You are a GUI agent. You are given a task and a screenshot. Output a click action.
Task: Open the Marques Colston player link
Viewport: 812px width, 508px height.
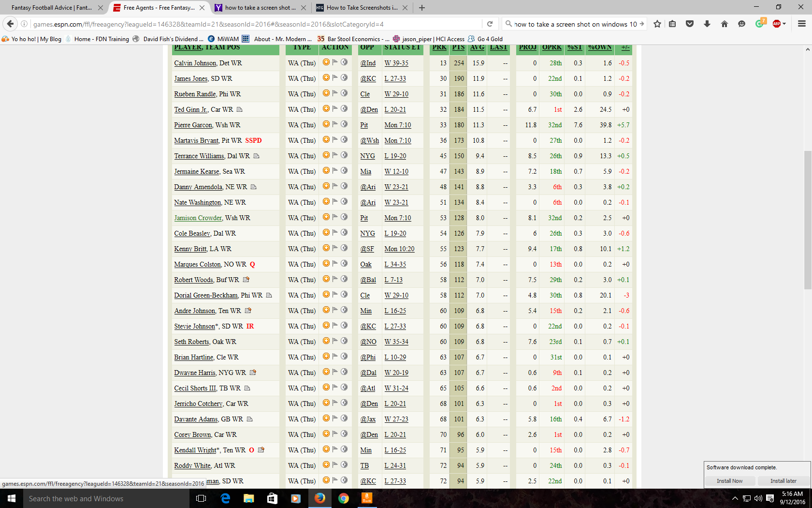click(197, 264)
